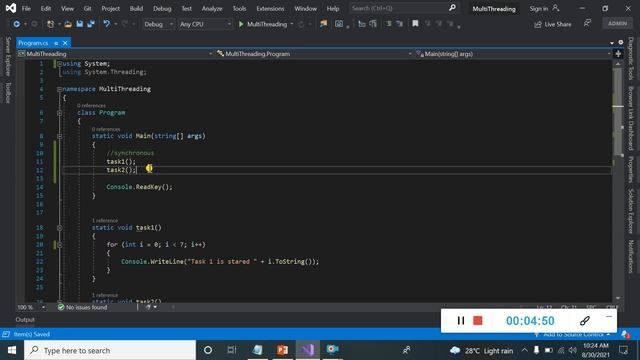Collapse the class Program block

[x=60, y=113]
